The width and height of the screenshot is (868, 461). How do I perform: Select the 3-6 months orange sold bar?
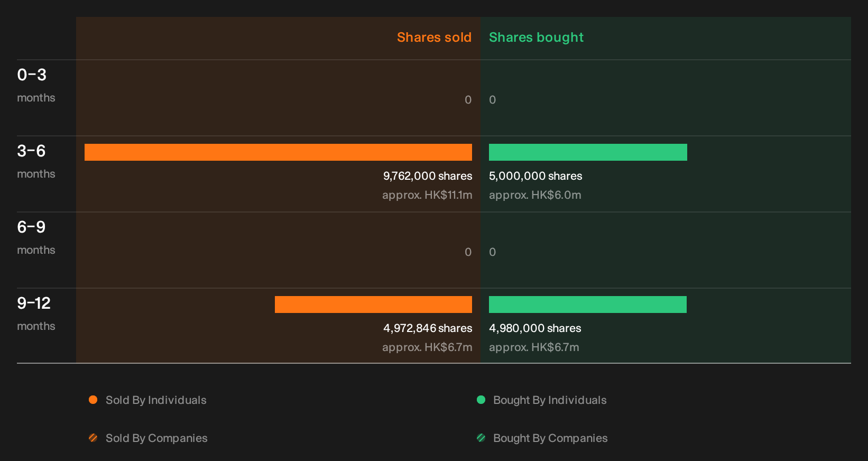coord(278,152)
